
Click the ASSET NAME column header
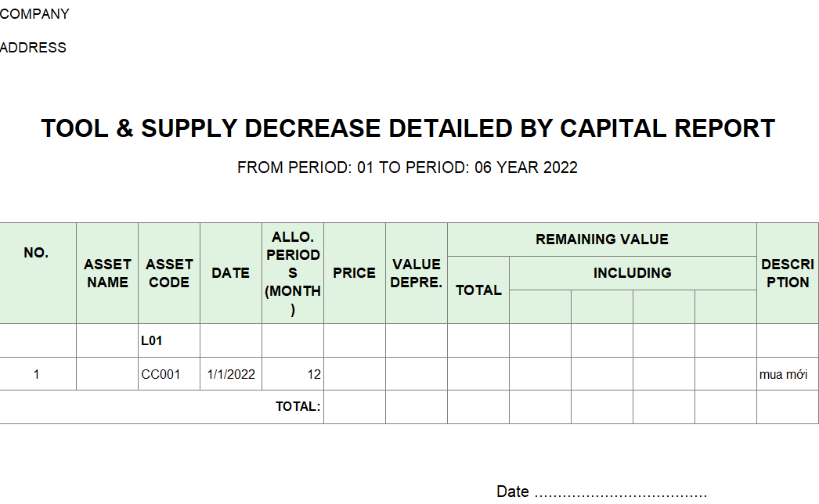107,273
